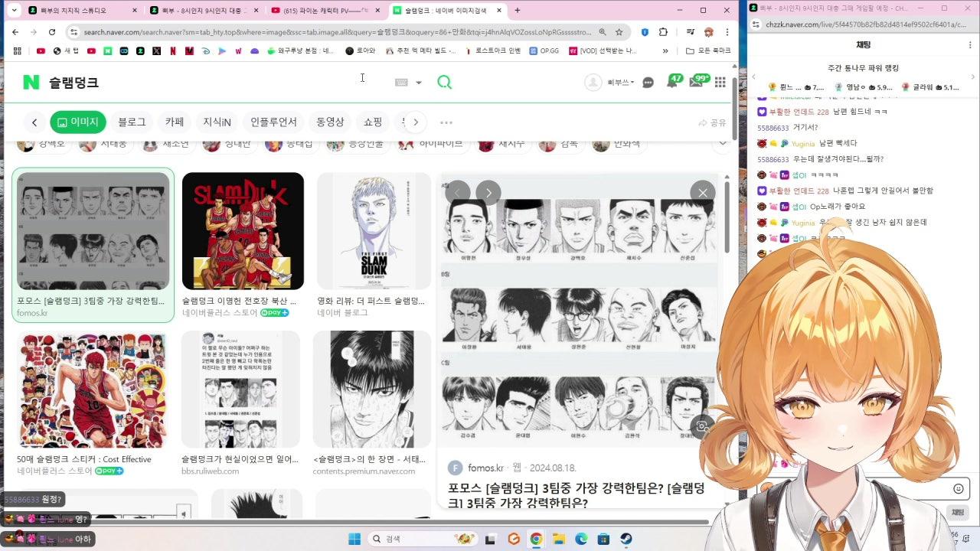
Task: Open the three-dot more options in tab bar
Action: tap(446, 122)
